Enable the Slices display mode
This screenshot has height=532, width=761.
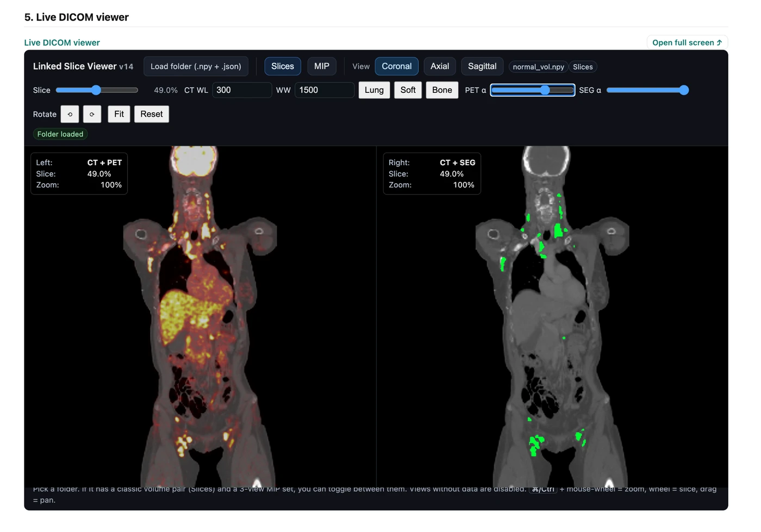pos(282,66)
